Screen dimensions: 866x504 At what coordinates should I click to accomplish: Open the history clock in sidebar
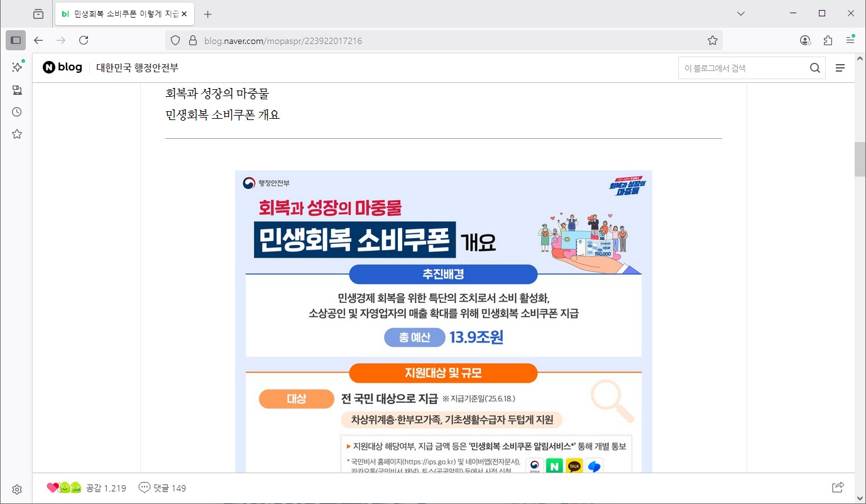tap(17, 112)
